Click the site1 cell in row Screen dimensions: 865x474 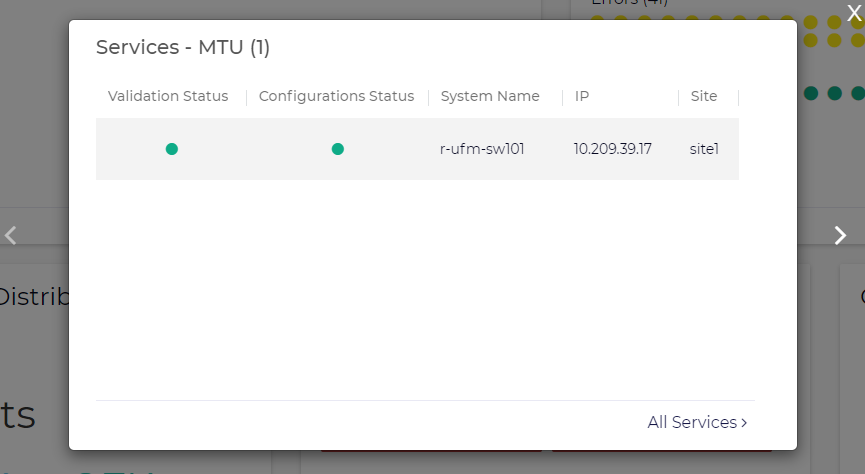pos(704,149)
